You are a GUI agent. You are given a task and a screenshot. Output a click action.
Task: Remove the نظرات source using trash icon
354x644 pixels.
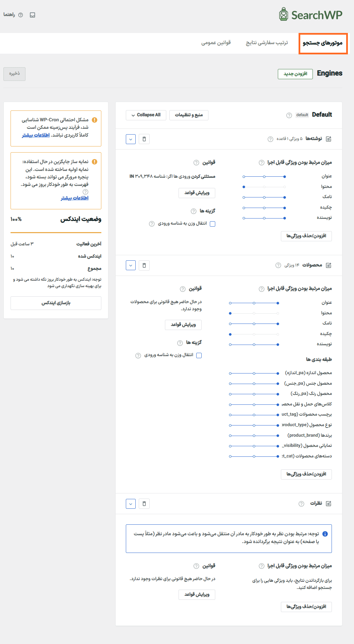point(144,504)
